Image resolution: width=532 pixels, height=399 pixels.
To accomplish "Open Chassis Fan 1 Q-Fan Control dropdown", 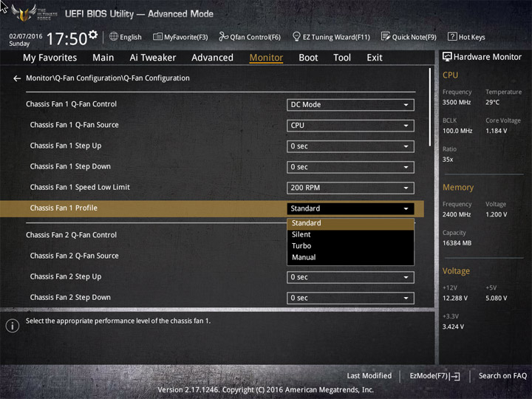I will point(350,105).
